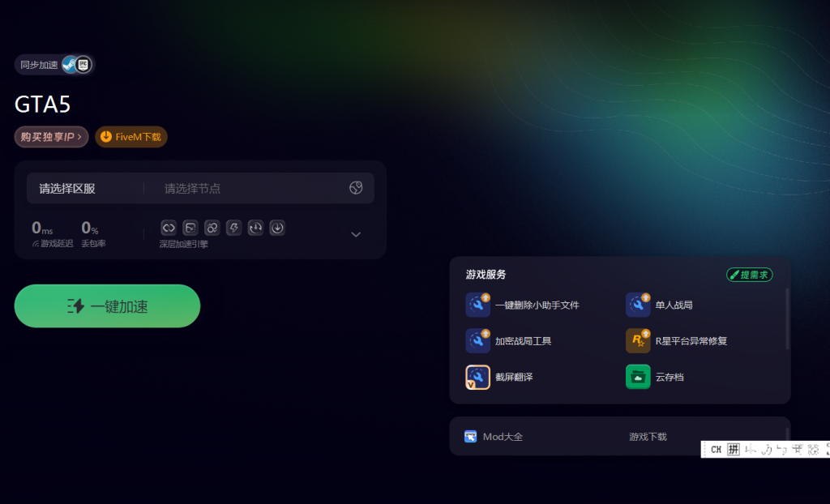The height and width of the screenshot is (504, 830).
Task: Click the download arrow engine icon
Action: (277, 228)
